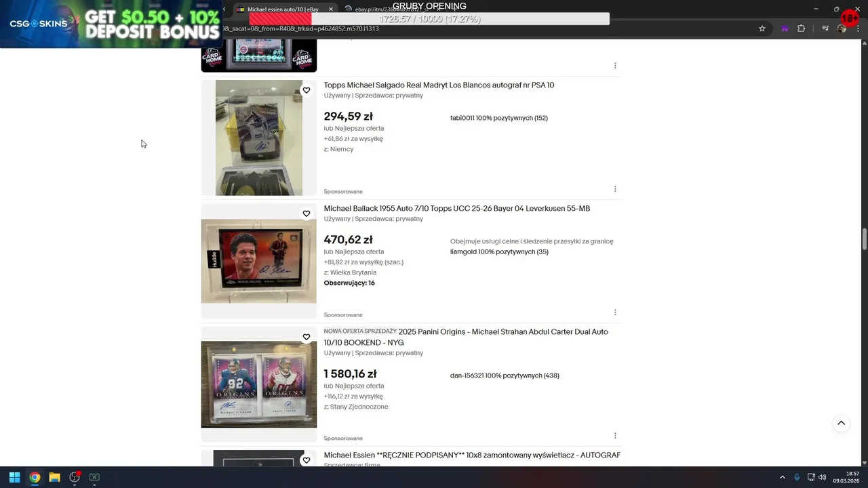This screenshot has width=868, height=488.
Task: Click the price 470,62 zł
Action: tap(348, 240)
